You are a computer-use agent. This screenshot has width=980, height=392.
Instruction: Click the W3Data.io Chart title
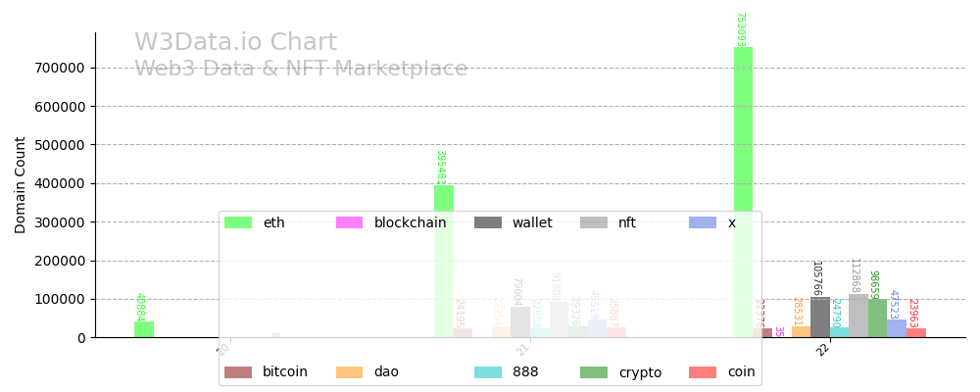pyautogui.click(x=235, y=43)
